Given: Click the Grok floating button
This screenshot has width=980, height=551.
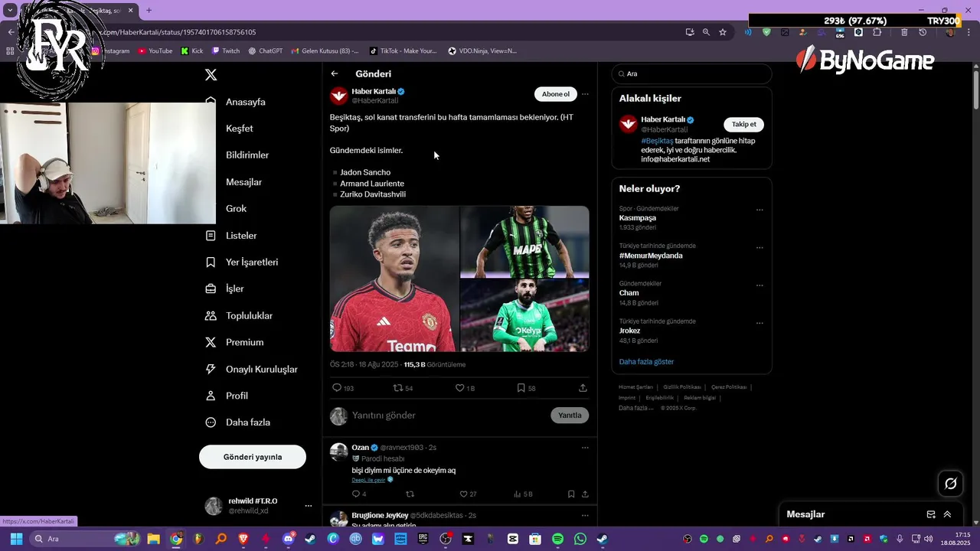Looking at the screenshot, I should tap(951, 483).
